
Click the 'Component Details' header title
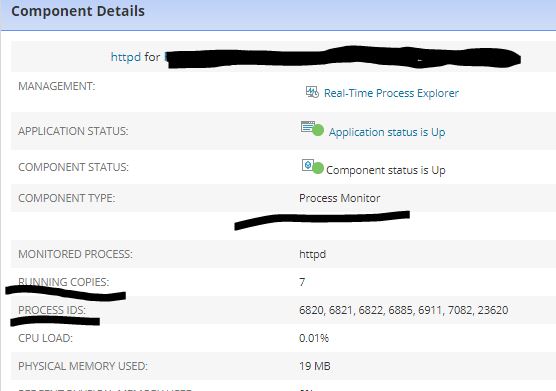point(78,11)
